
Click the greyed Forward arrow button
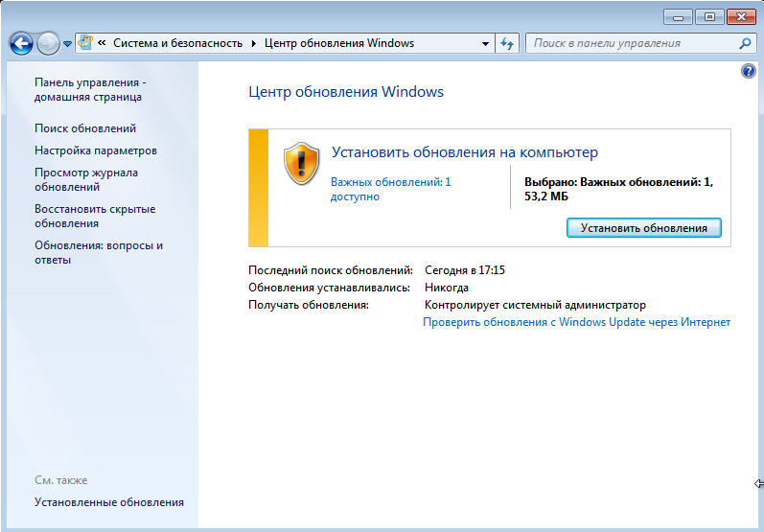pyautogui.click(x=48, y=44)
